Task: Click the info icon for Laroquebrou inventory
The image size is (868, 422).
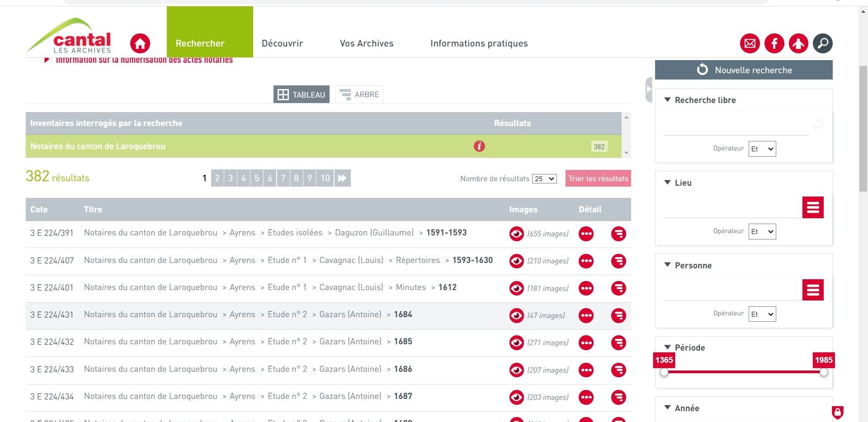Action: (x=479, y=146)
